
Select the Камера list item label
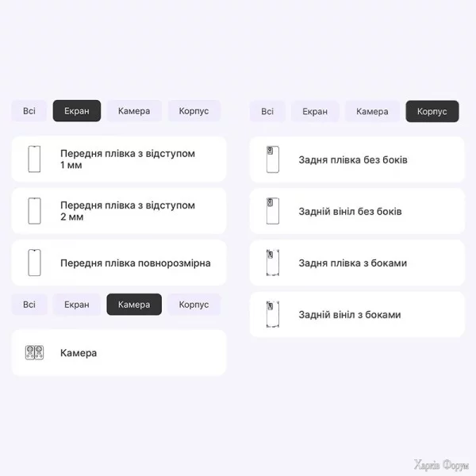coord(79,353)
